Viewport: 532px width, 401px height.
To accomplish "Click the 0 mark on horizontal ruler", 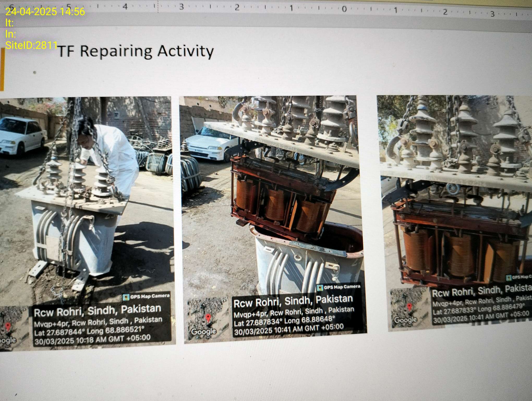I will point(344,9).
